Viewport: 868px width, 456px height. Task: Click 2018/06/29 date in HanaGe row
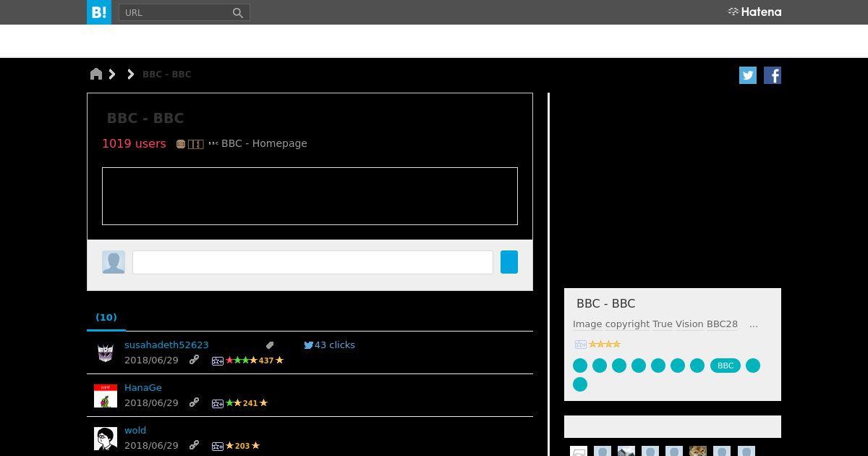(x=151, y=402)
